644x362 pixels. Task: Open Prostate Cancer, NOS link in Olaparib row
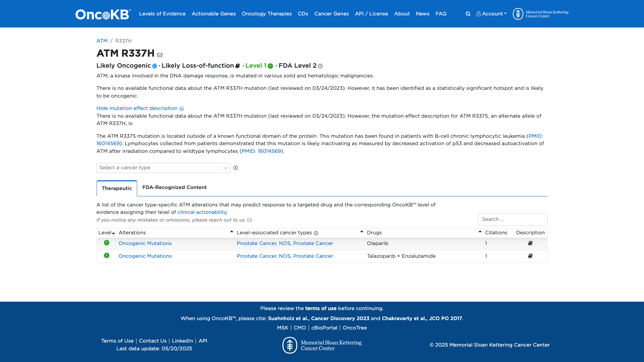(x=264, y=243)
